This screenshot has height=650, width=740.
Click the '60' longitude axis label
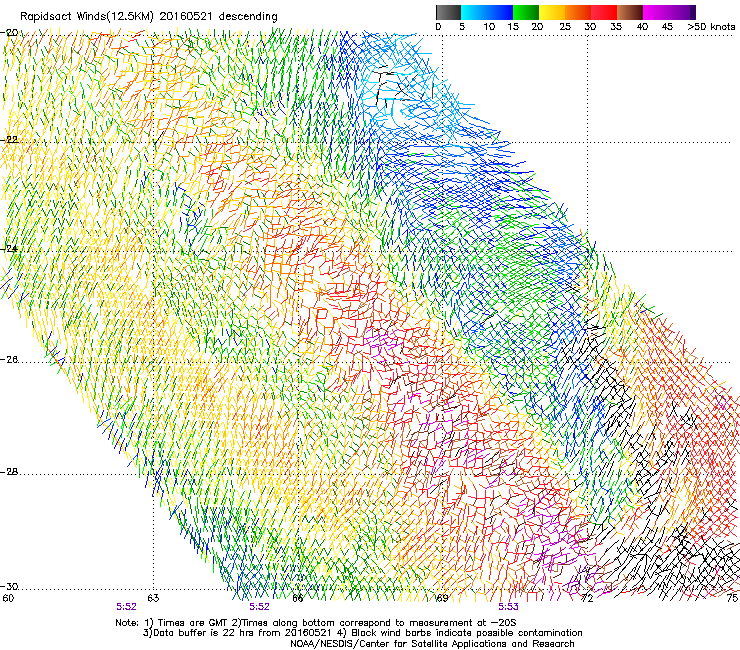pos(8,598)
